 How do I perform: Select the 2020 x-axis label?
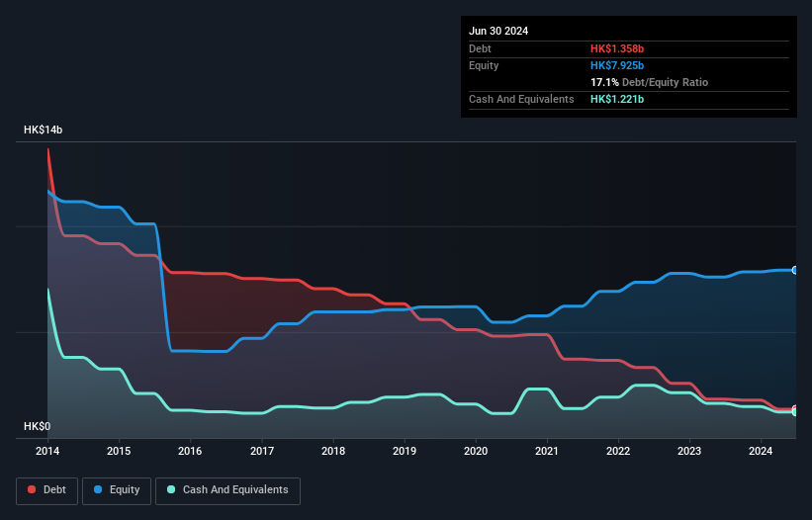pyautogui.click(x=476, y=451)
